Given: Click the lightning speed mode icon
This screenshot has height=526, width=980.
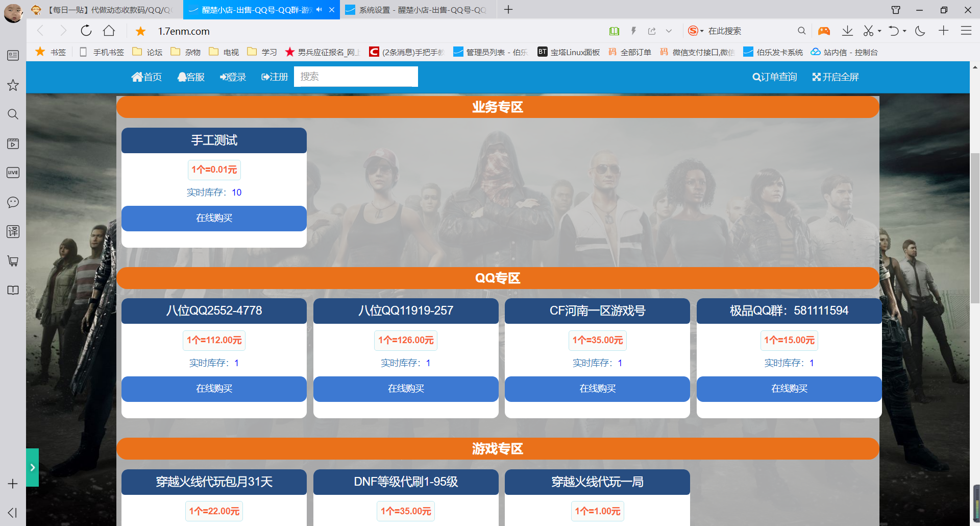Looking at the screenshot, I should click(x=633, y=31).
